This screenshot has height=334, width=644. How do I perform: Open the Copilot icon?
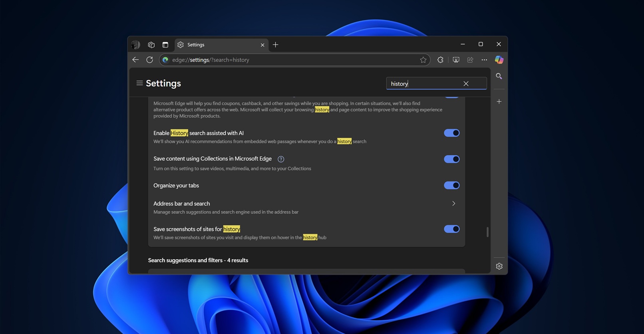click(x=499, y=60)
